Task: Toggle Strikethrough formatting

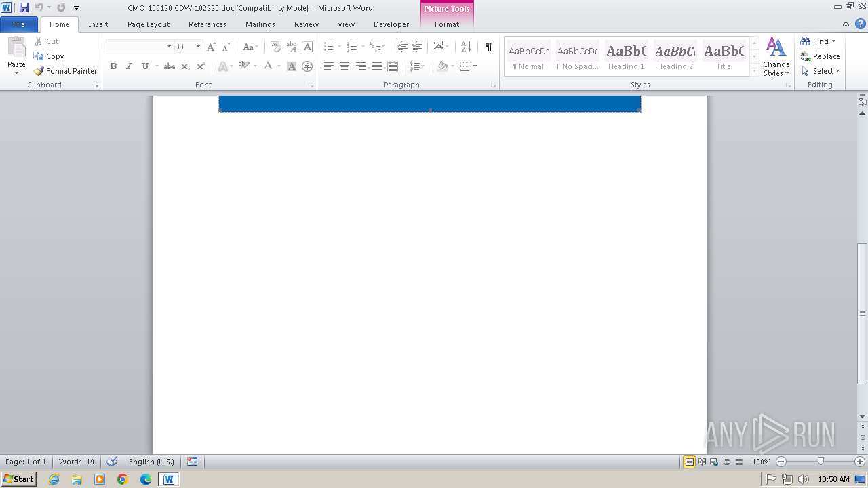Action: [x=170, y=66]
